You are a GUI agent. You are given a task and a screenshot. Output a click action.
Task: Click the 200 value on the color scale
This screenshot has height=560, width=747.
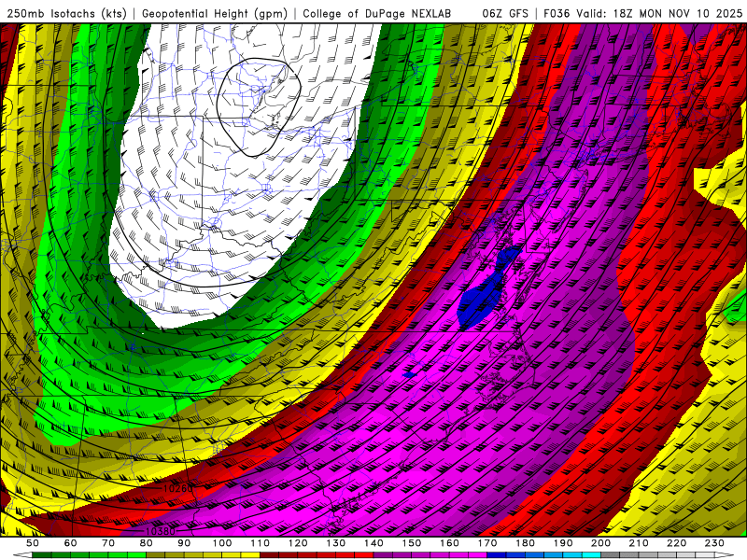click(600, 543)
